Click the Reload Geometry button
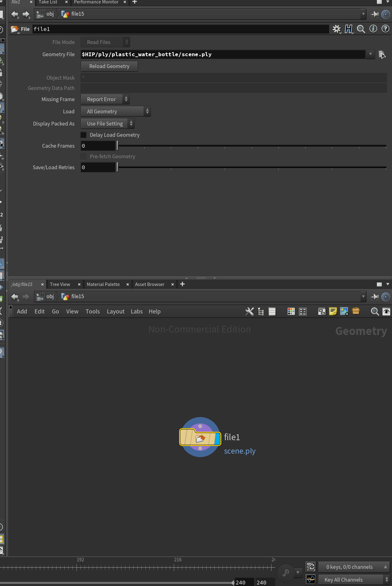392x586 pixels. 109,66
